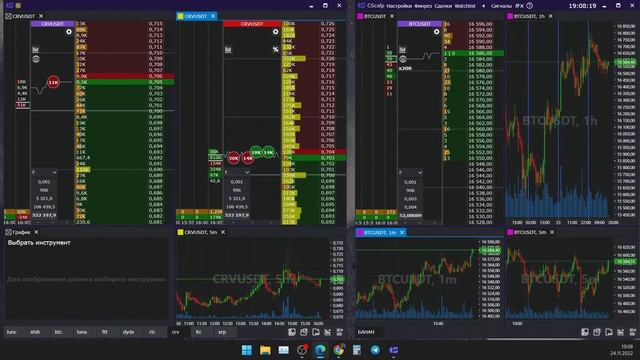640x360 pixels.
Task: Switch to dydx workspace tab
Action: click(128, 332)
